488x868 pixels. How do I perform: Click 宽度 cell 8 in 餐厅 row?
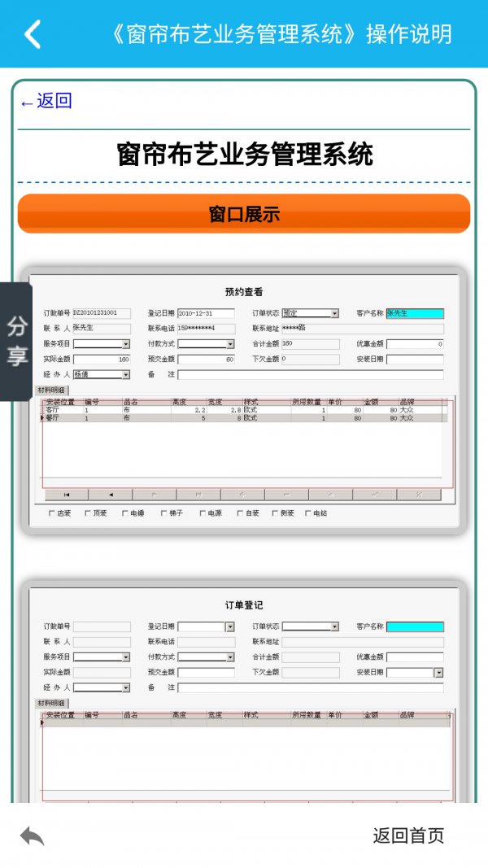(x=224, y=418)
